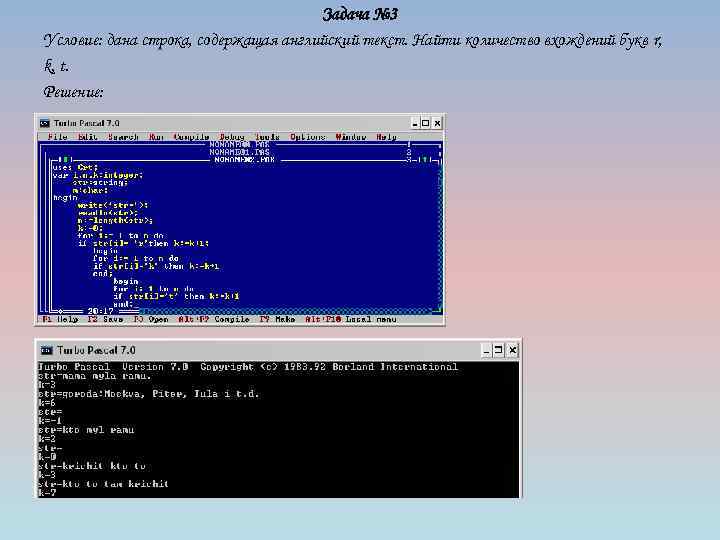Click the console output 'k=7'
Screen dimensions: 720x540
[x=47, y=493]
